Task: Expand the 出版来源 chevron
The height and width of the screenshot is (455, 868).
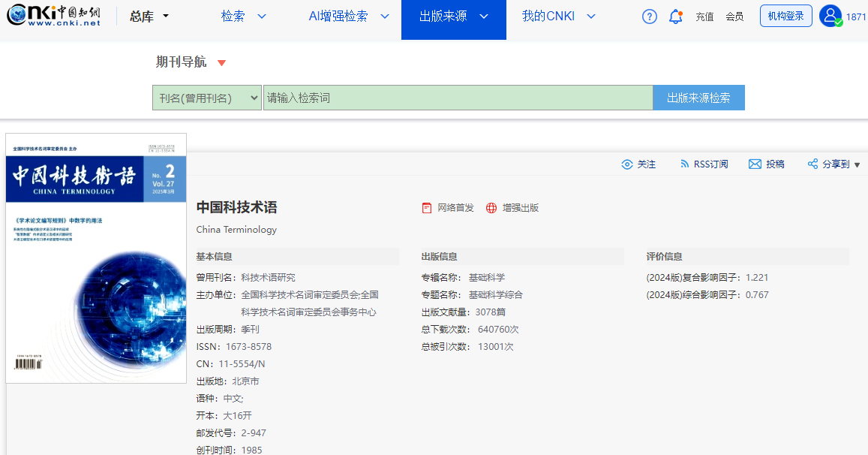Action: click(x=484, y=17)
